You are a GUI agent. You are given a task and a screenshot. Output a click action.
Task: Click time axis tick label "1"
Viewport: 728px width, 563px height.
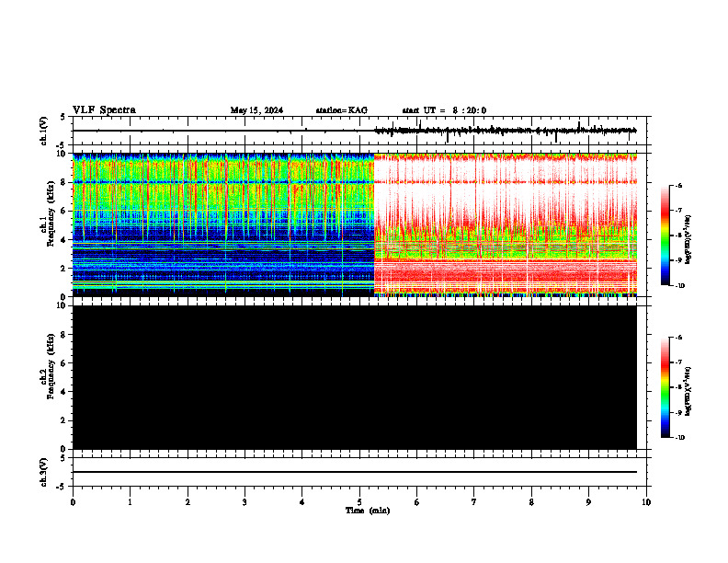[130, 502]
